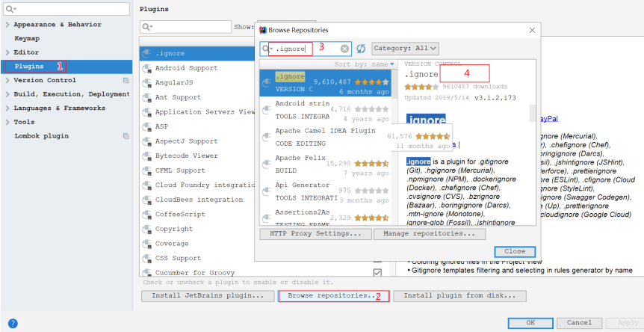This screenshot has height=332, width=644.
Task: Expand Appearance & Behavior settings node
Action: tap(7, 25)
